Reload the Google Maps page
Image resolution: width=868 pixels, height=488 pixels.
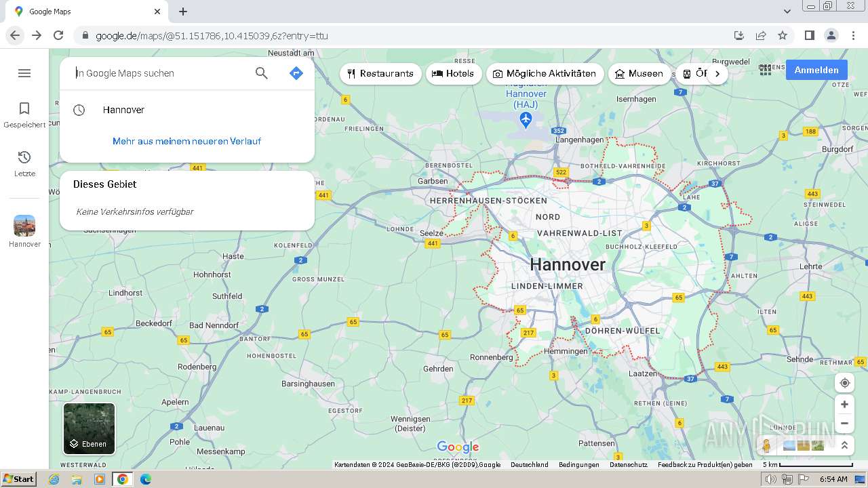[x=58, y=35]
